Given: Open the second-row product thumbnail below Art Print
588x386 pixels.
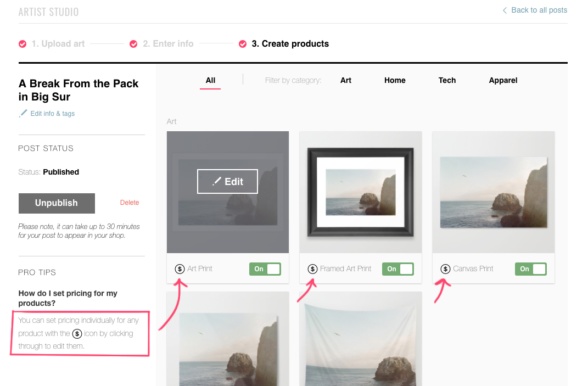Looking at the screenshot, I should [x=228, y=339].
